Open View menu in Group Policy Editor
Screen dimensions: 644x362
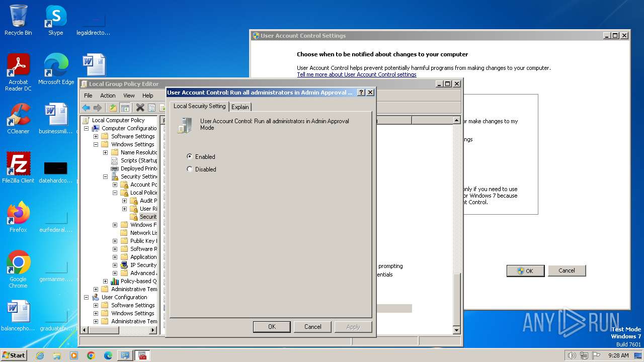coord(129,96)
